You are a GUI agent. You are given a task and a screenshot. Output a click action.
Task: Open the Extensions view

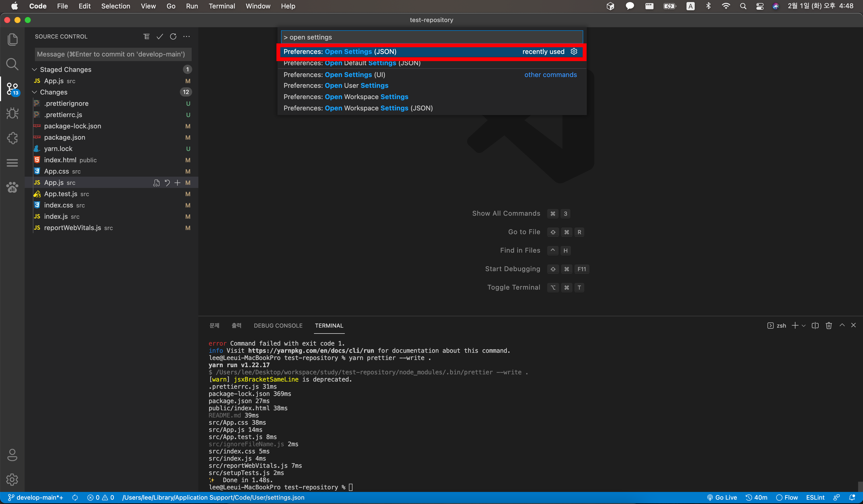[12, 138]
